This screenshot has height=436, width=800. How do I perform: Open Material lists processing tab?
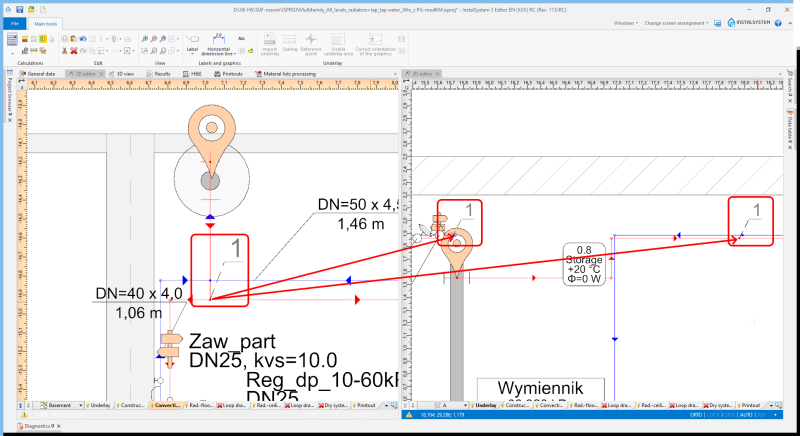coord(286,74)
